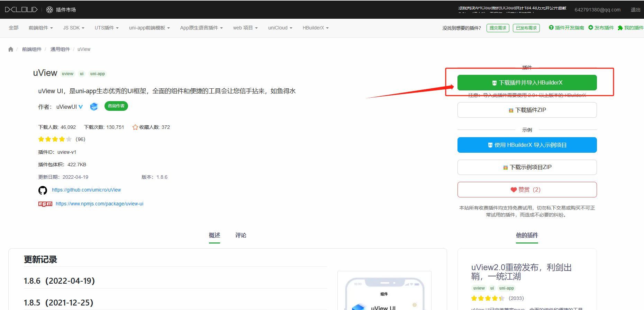Click the uni-app tag in uView2.0 card
Viewport: 644px width, 310px height.
point(507,288)
